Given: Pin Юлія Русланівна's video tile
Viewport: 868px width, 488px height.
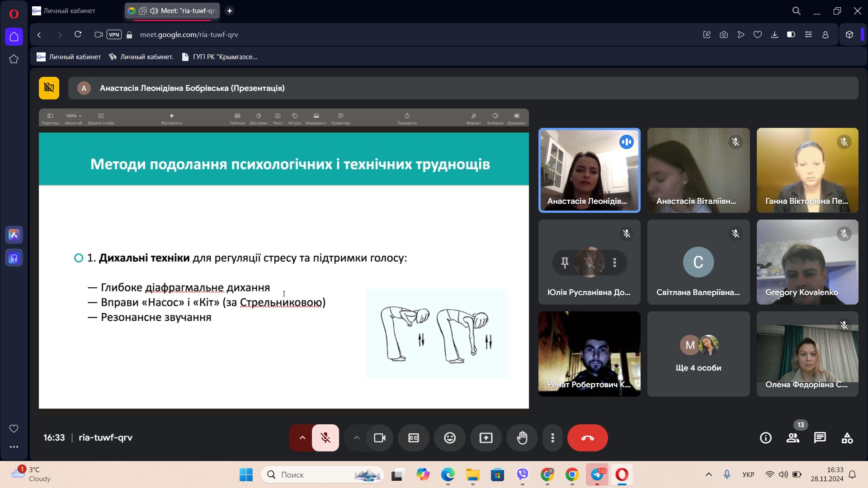Looking at the screenshot, I should click(x=565, y=262).
